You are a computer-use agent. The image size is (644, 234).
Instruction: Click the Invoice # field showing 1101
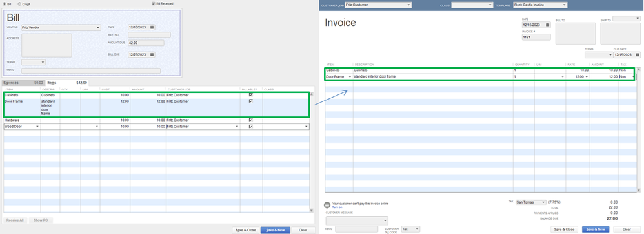[x=536, y=37]
